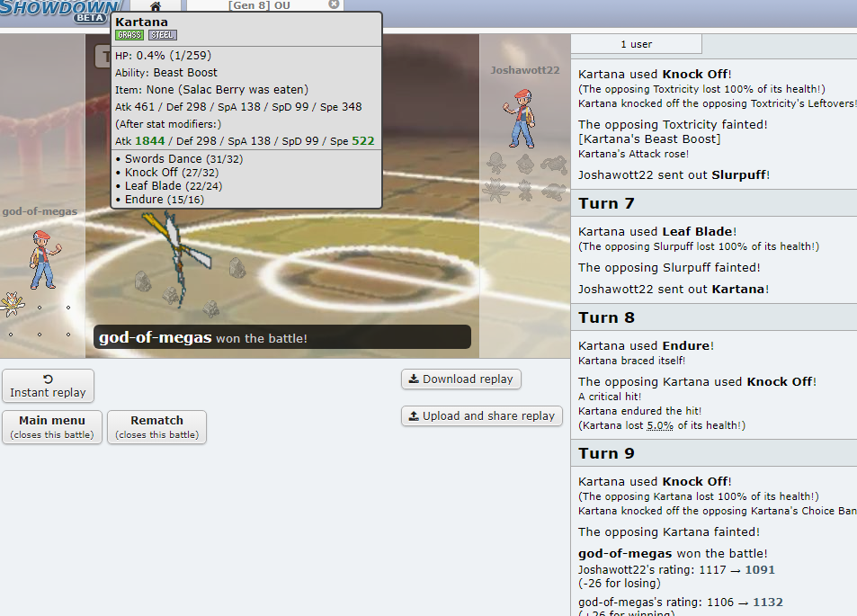Click the Kartana sprite on the battlefield
857x616 pixels.
[178, 258]
